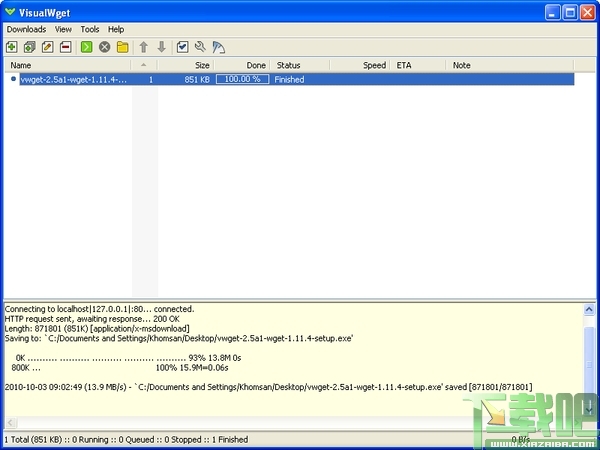
Task: Click the edit download pencil icon
Action: 47,47
